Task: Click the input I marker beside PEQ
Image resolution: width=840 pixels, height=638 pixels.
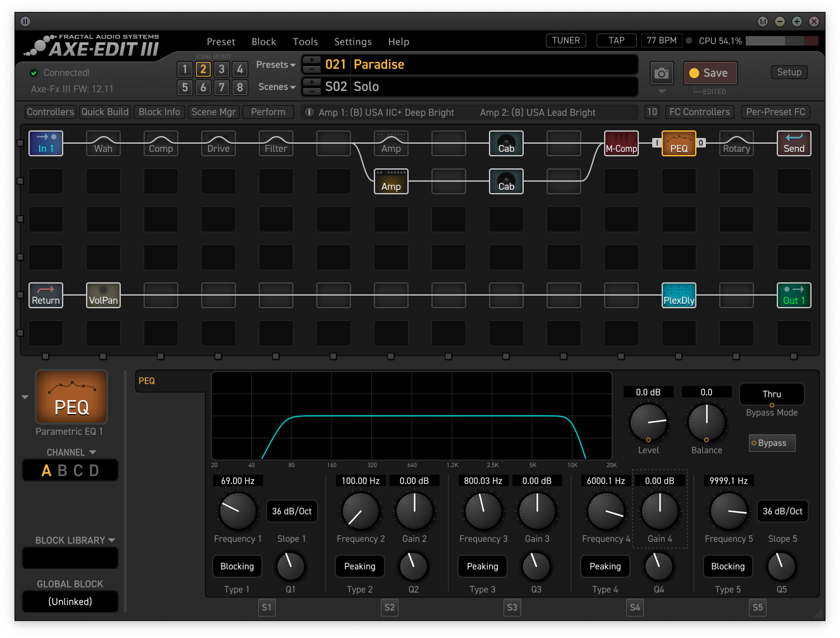Action: (x=657, y=143)
